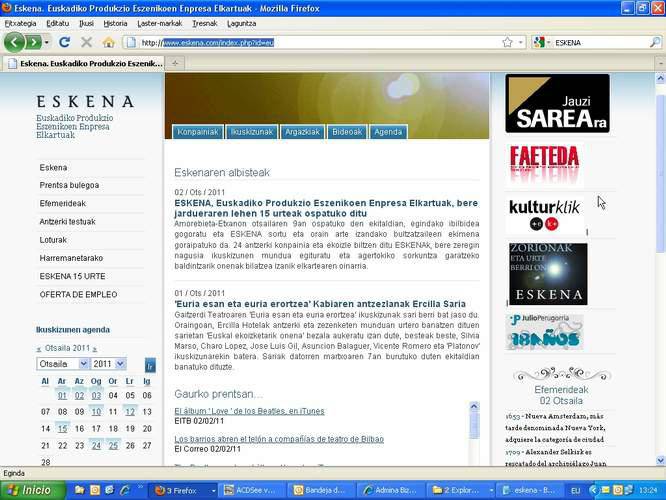Screen dimensions: 666x500
Task: Open the 2 Explorer taskbar group
Action: [x=460, y=490]
